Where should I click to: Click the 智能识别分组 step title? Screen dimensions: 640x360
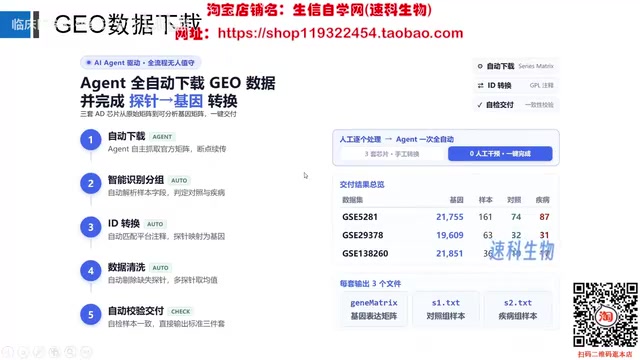pos(136,180)
